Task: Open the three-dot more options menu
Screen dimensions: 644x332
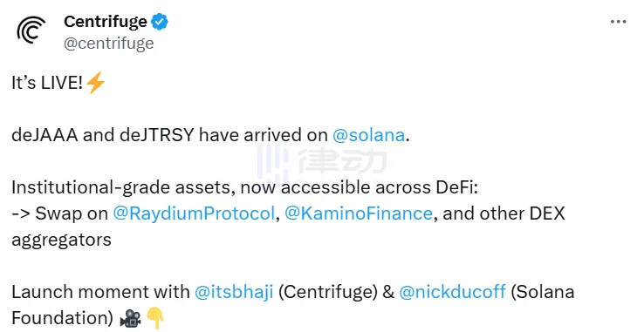Action: coord(618,22)
